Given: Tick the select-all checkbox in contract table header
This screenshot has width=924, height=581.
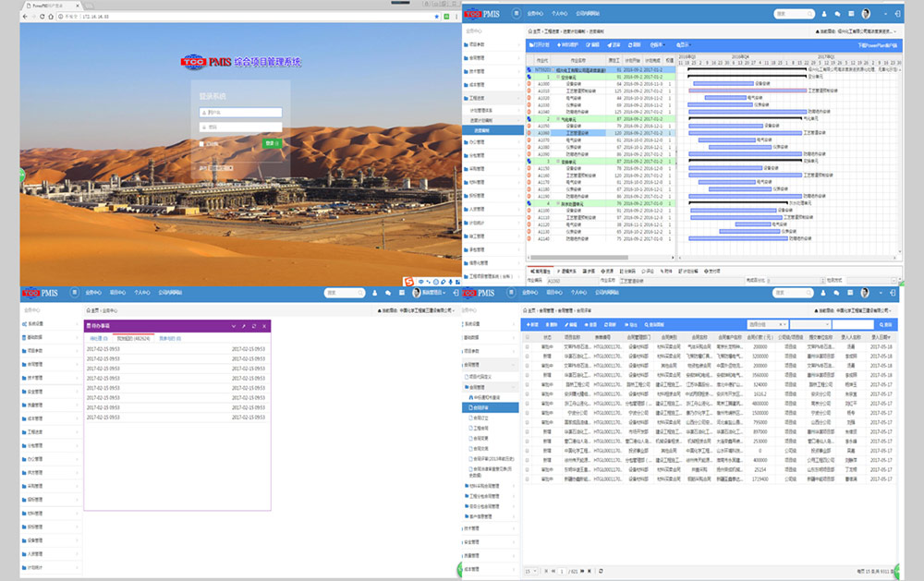Looking at the screenshot, I should [529, 338].
